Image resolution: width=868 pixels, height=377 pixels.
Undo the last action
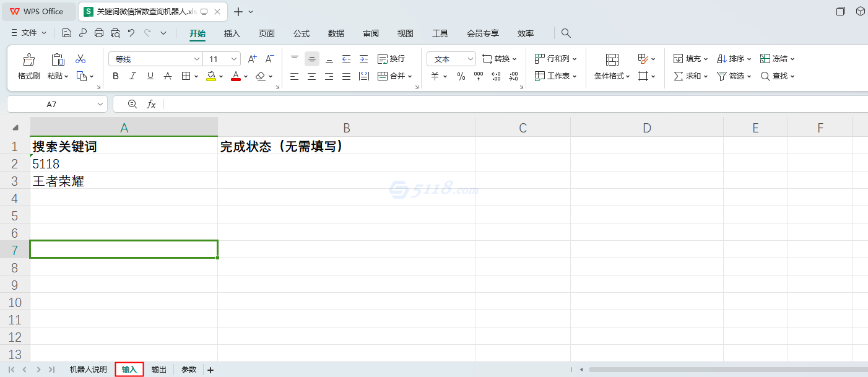(131, 33)
